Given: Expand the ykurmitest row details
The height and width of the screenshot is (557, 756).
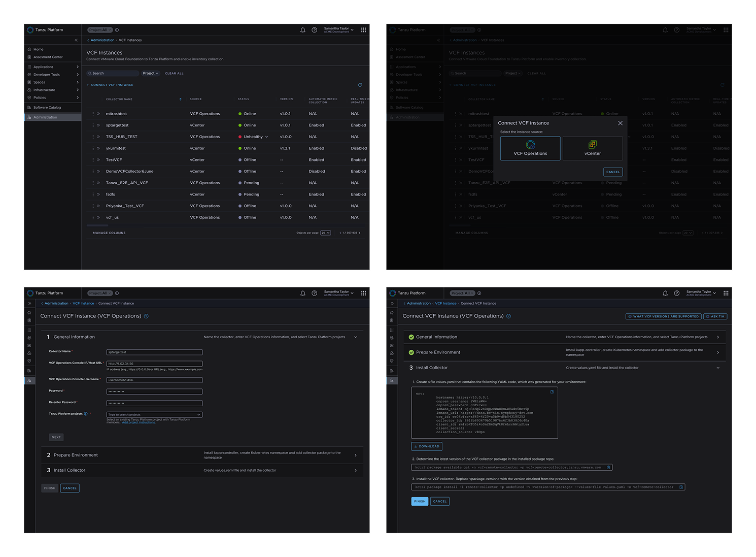Looking at the screenshot, I should click(x=98, y=148).
